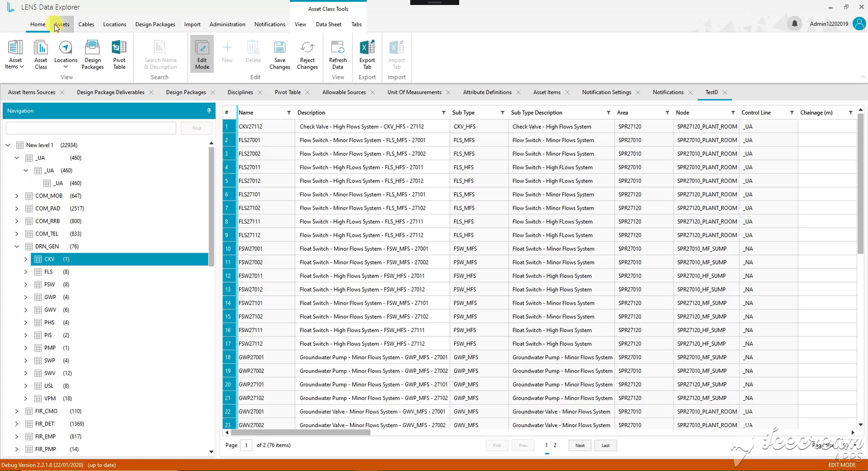Image resolution: width=868 pixels, height=471 pixels.
Task: Select row FLS27001 in the grid
Action: tap(540, 140)
